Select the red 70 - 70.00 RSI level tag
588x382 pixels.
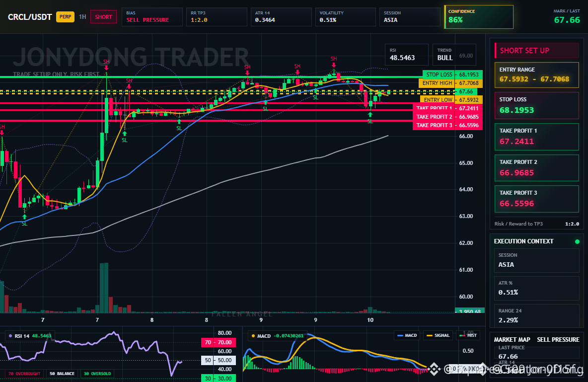[219, 342]
